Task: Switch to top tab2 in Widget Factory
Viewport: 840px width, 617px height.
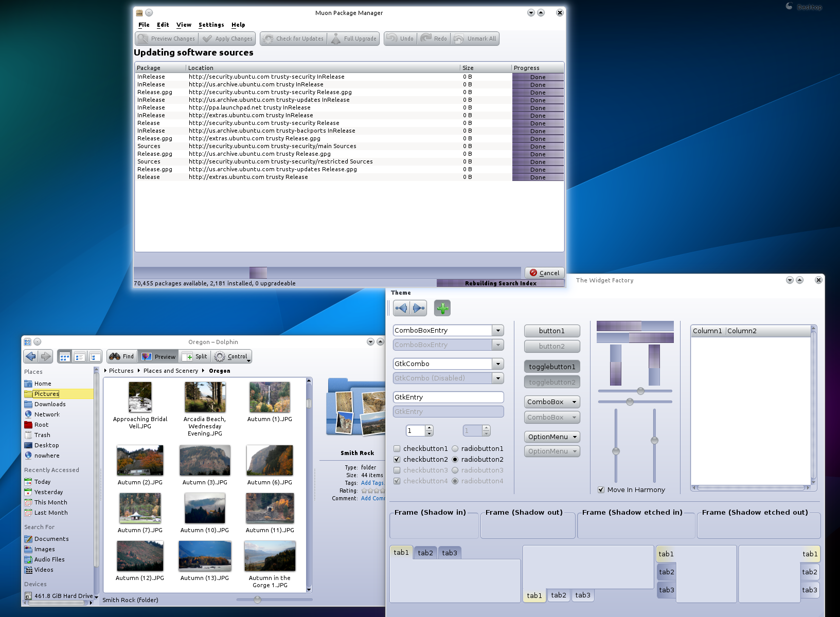Action: 425,553
